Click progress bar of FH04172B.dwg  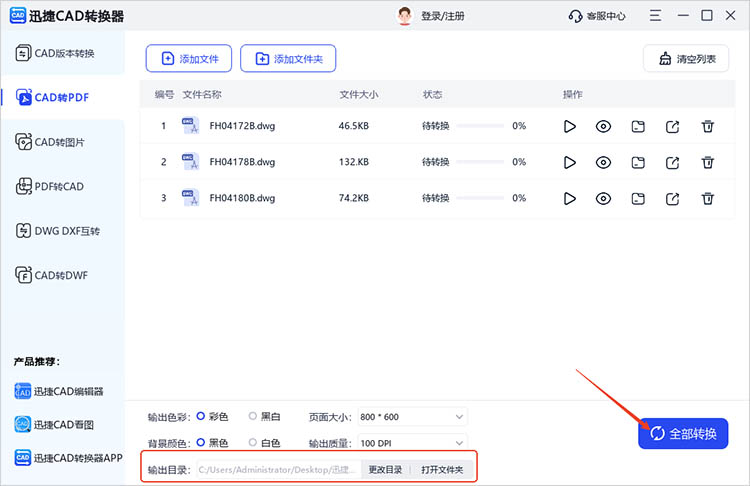480,126
